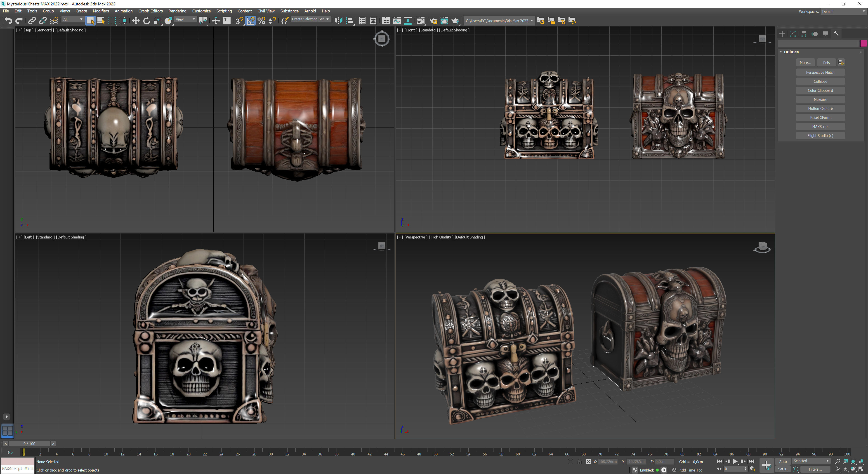Switch to the Modify command panel tab
Image resolution: width=868 pixels, height=474 pixels.
pos(793,34)
